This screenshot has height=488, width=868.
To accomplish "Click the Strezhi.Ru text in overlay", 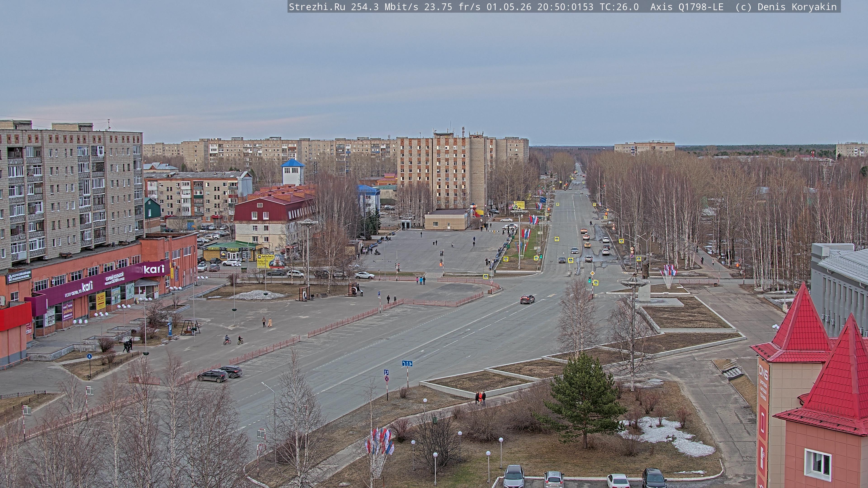I will click(317, 7).
